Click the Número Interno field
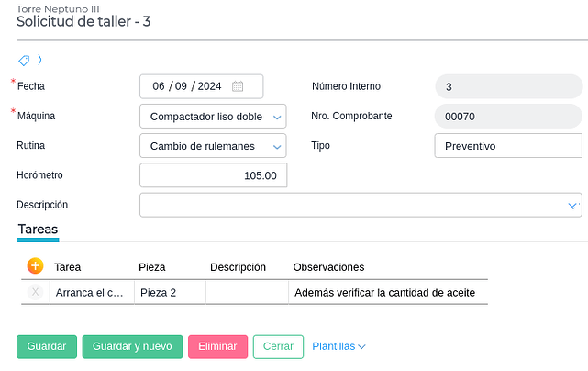The image size is (588, 371). point(507,87)
